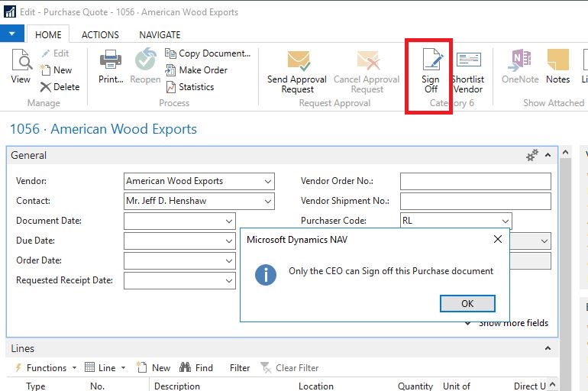Viewport: 588px width, 391px height.
Task: Create a New document in Manage group
Action: [57, 70]
